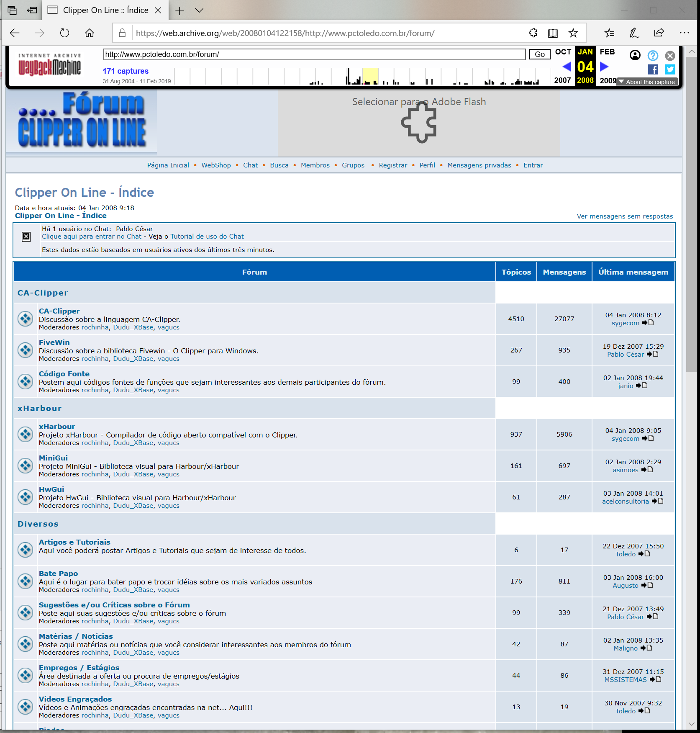Open Reading view book icon
The image size is (700, 733).
[x=553, y=33]
